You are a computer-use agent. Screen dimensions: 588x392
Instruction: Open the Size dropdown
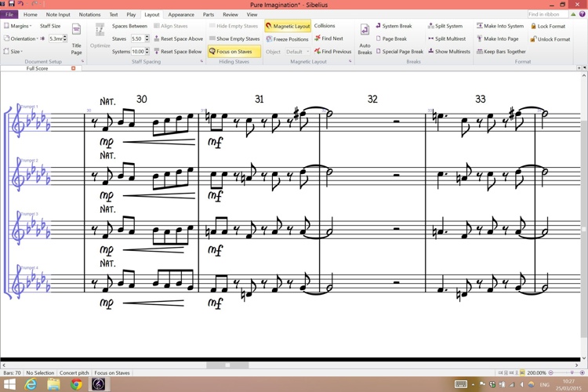pyautogui.click(x=14, y=52)
